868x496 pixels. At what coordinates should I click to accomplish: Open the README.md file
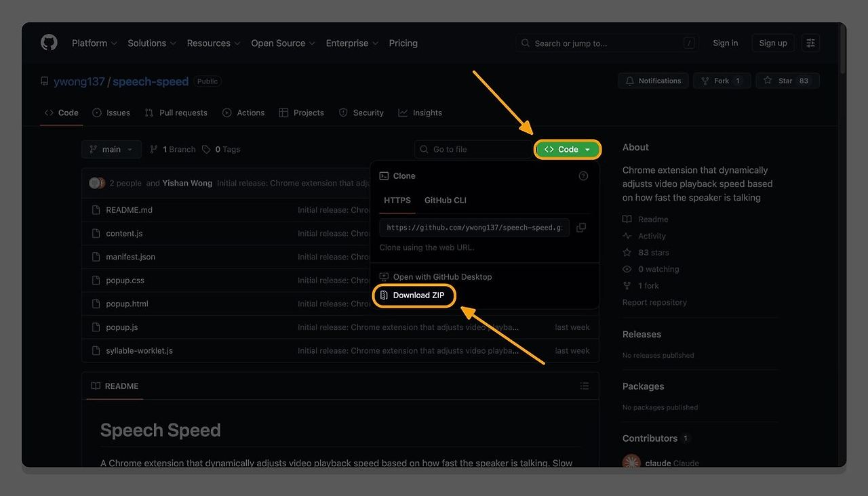(129, 210)
